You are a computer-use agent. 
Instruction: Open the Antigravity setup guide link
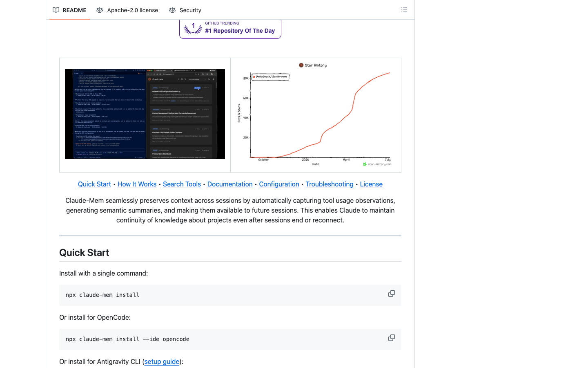coord(162,361)
